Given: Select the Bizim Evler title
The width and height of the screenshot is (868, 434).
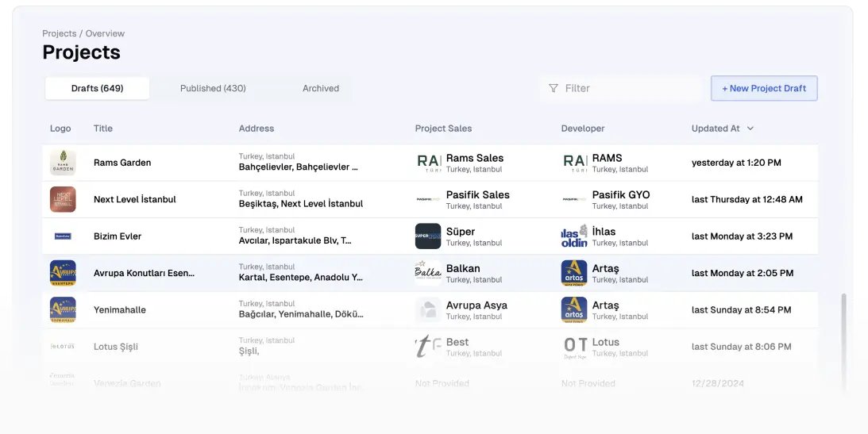Looking at the screenshot, I should 118,236.
